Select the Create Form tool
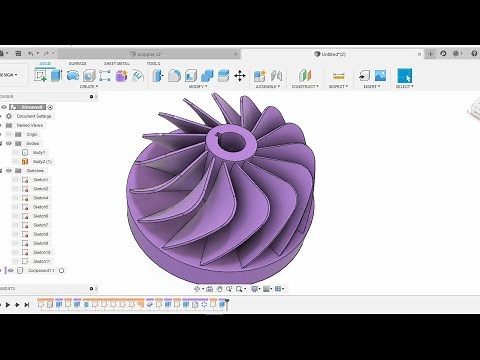 (121, 76)
